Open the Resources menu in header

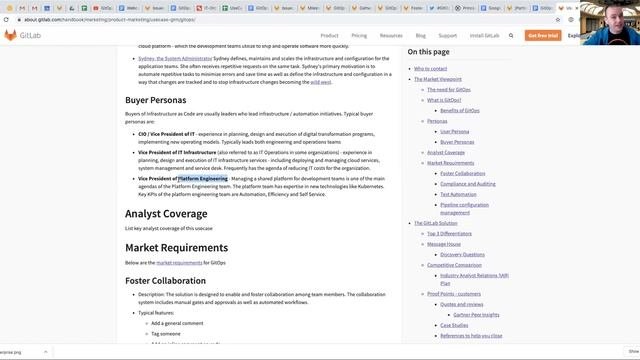click(391, 36)
